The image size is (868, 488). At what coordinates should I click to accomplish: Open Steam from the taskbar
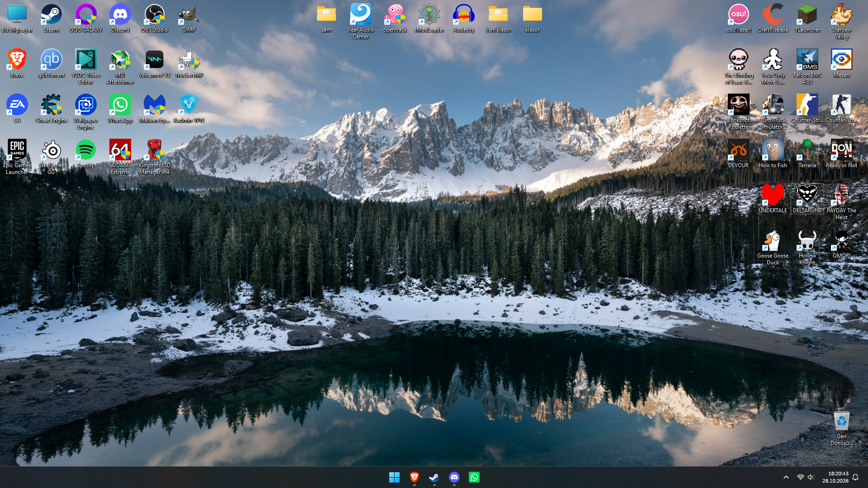434,477
